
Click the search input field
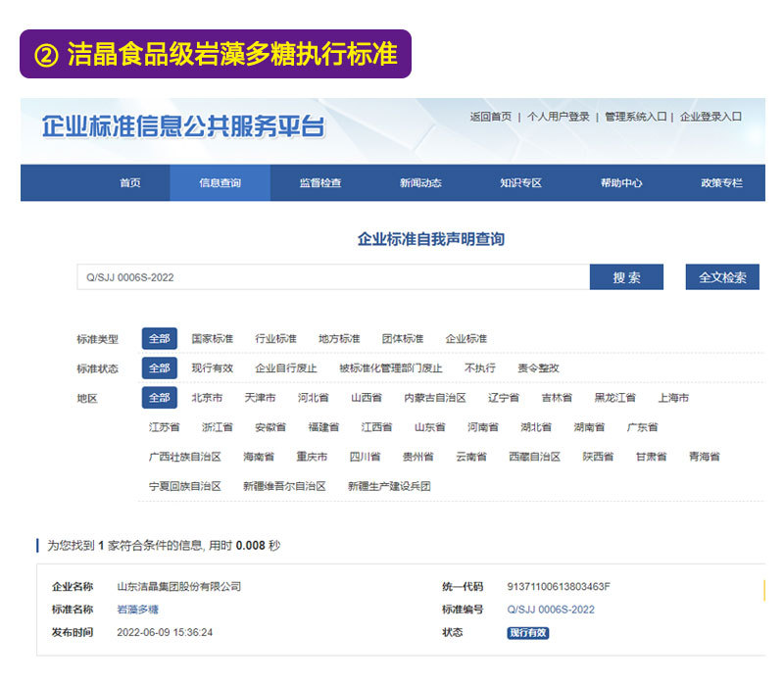pos(333,277)
